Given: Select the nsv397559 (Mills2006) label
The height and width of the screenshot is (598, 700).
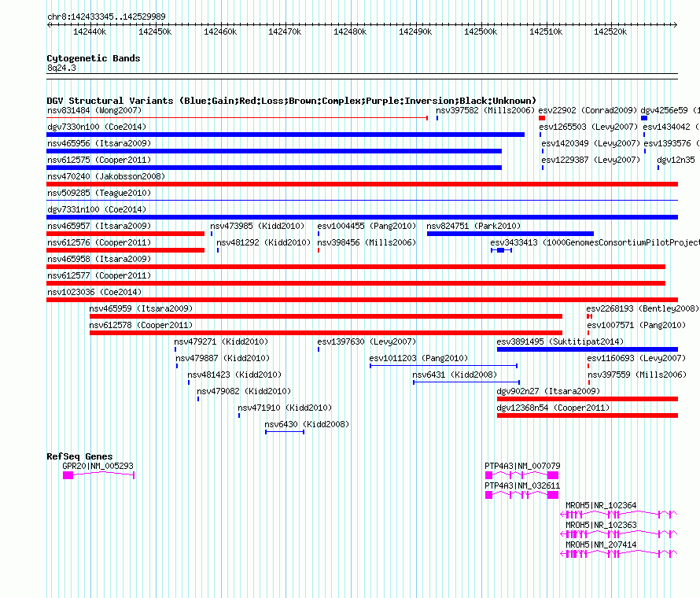Looking at the screenshot, I should (x=637, y=375).
